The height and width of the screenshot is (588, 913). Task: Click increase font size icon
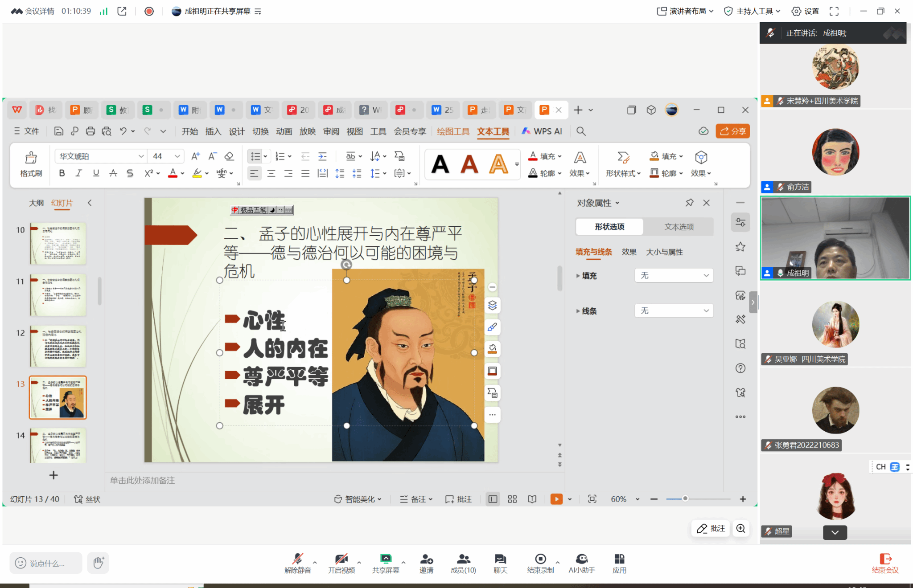[195, 156]
